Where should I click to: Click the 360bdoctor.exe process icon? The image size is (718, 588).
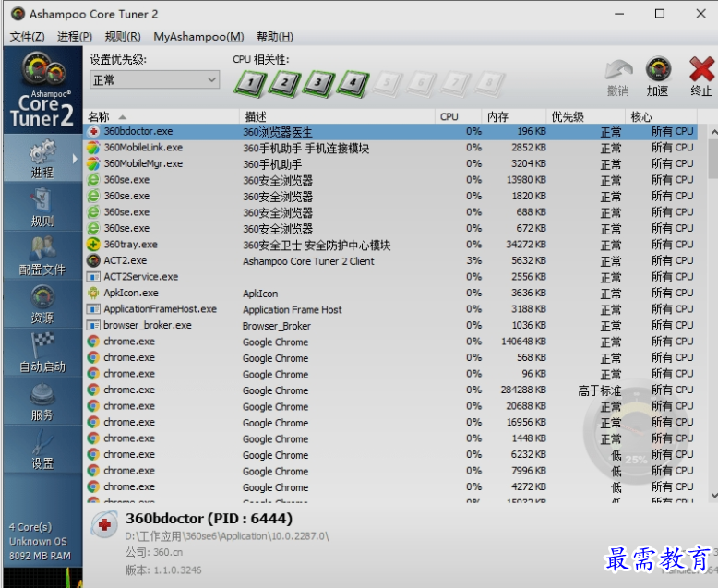point(93,131)
